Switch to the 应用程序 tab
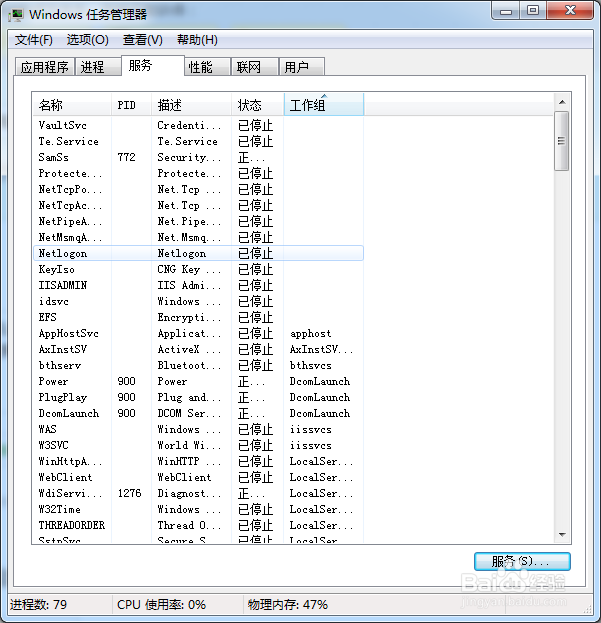 (44, 67)
